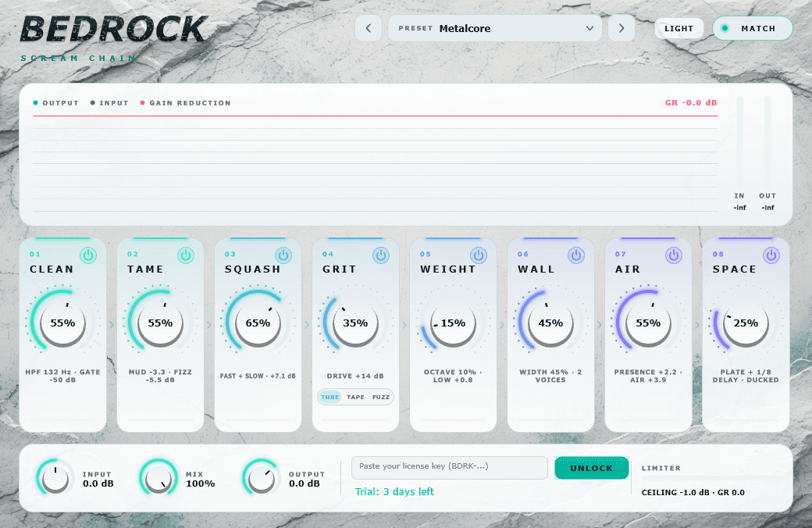Click the Trial: 3 days left text
Image resolution: width=812 pixels, height=528 pixels.
point(394,492)
